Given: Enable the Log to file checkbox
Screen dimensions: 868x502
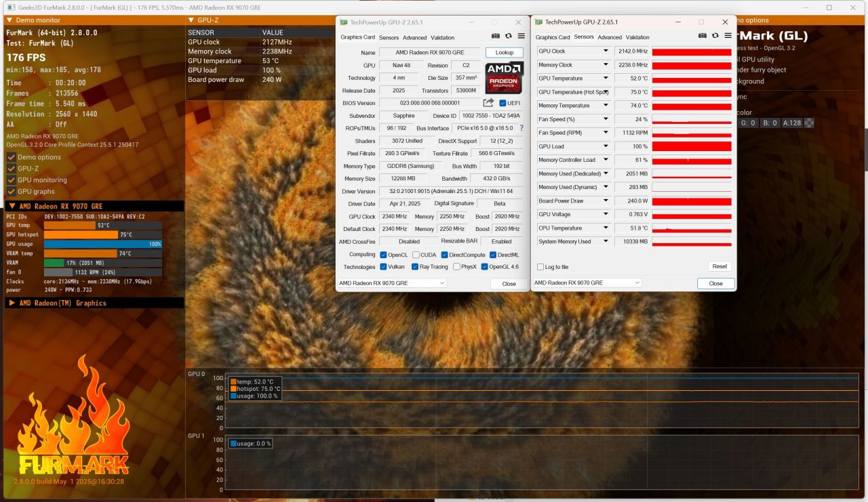Looking at the screenshot, I should point(540,267).
